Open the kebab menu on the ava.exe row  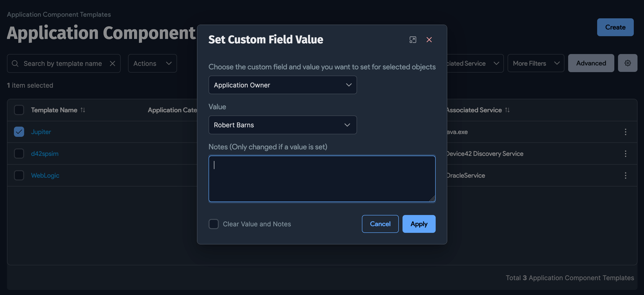(625, 132)
